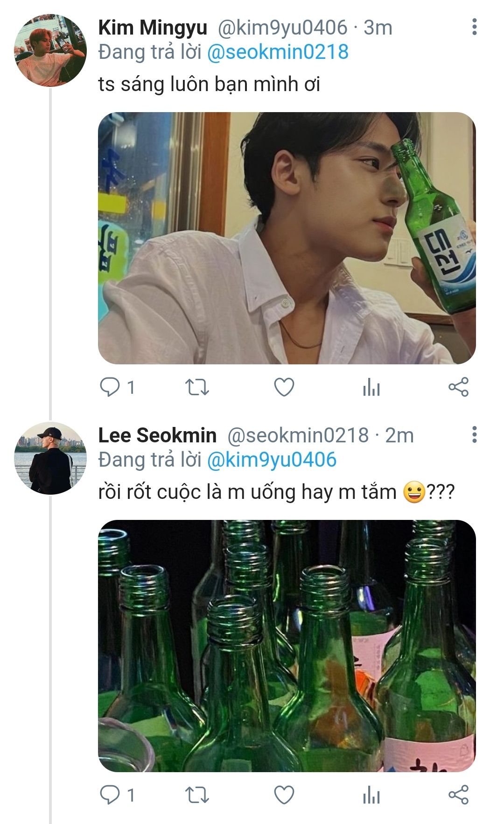Open Kim Mingyu's profile avatar
Image resolution: width=504 pixels, height=824 pixels.
[50, 50]
